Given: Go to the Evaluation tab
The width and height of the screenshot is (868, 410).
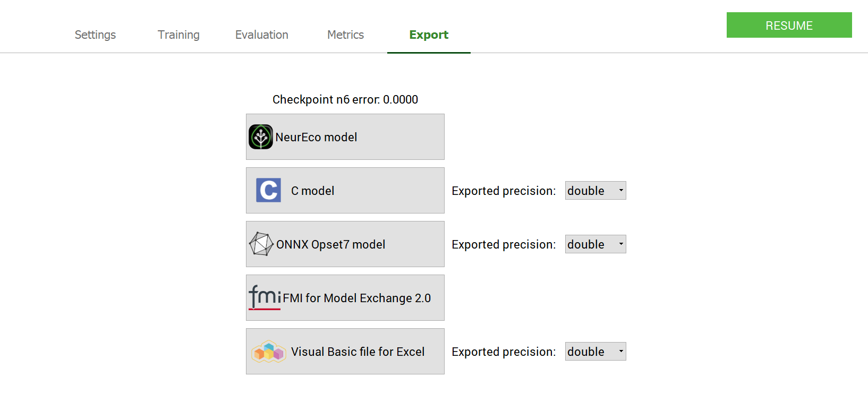Looking at the screenshot, I should pos(262,35).
